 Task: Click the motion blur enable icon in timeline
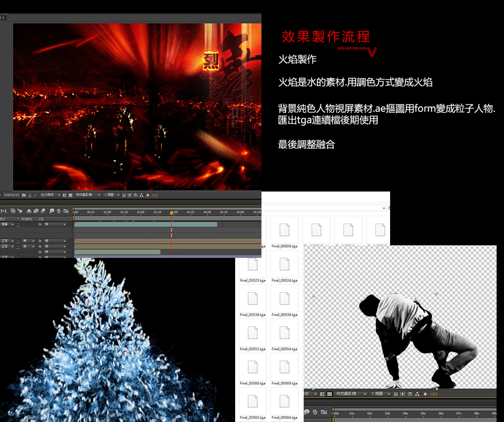43,210
